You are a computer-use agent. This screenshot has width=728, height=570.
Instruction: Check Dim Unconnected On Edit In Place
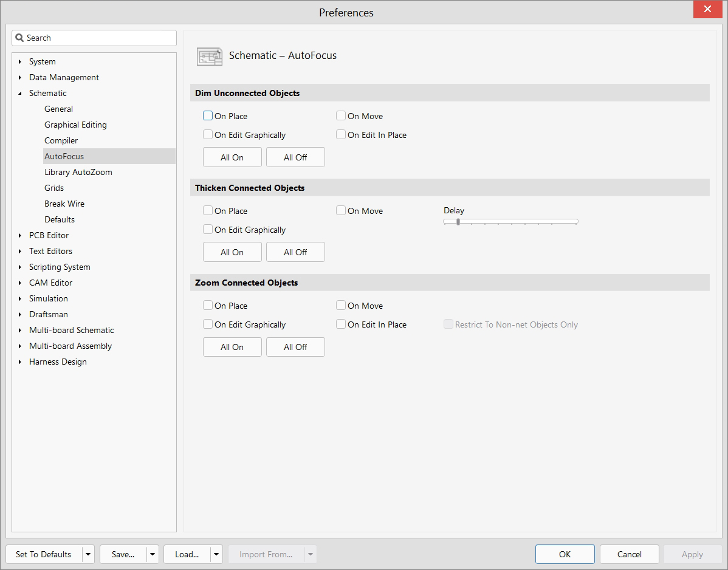click(341, 135)
